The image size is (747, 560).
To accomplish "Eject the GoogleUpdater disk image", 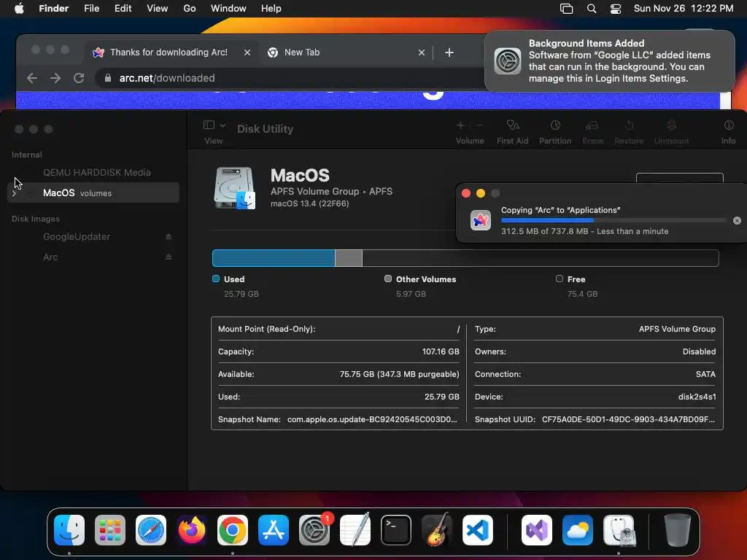I will coord(169,237).
